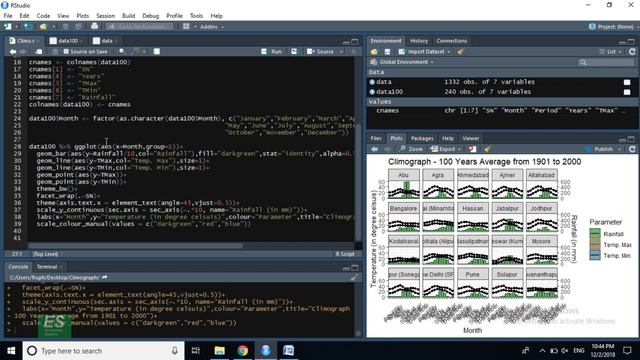This screenshot has width=640, height=360.
Task: Toggle the Source on Save checkbox
Action: (66, 52)
